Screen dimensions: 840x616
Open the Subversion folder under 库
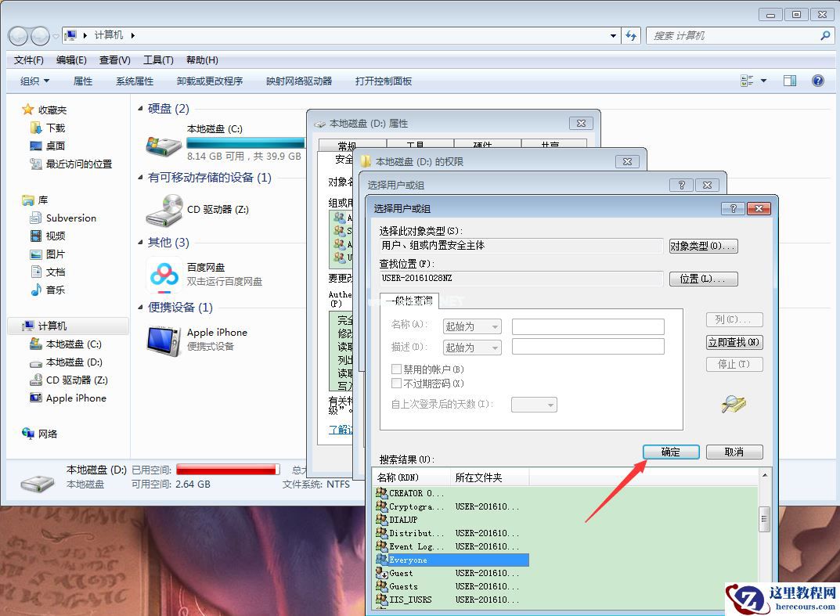tap(69, 218)
